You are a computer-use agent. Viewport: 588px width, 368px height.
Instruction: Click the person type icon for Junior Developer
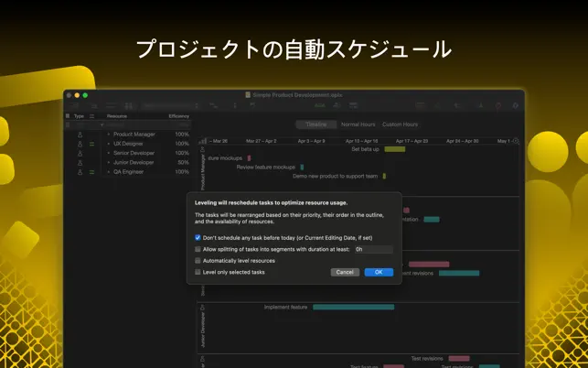[80, 163]
